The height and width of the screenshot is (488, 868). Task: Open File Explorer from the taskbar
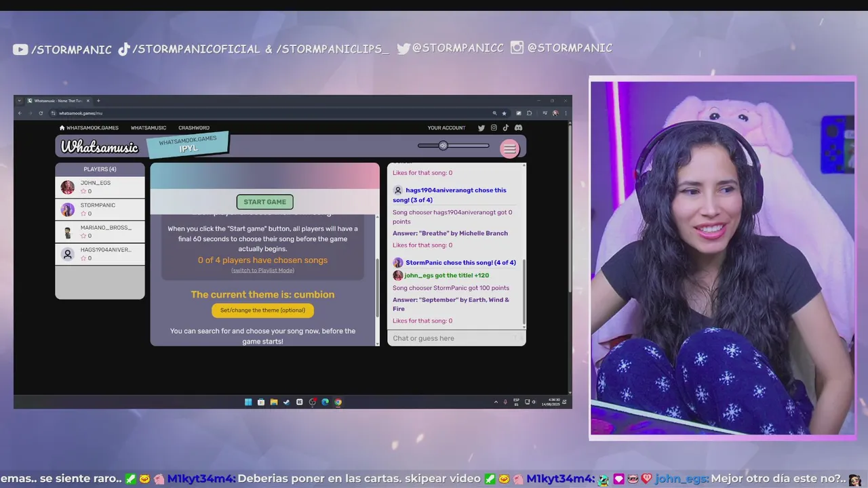(x=274, y=402)
